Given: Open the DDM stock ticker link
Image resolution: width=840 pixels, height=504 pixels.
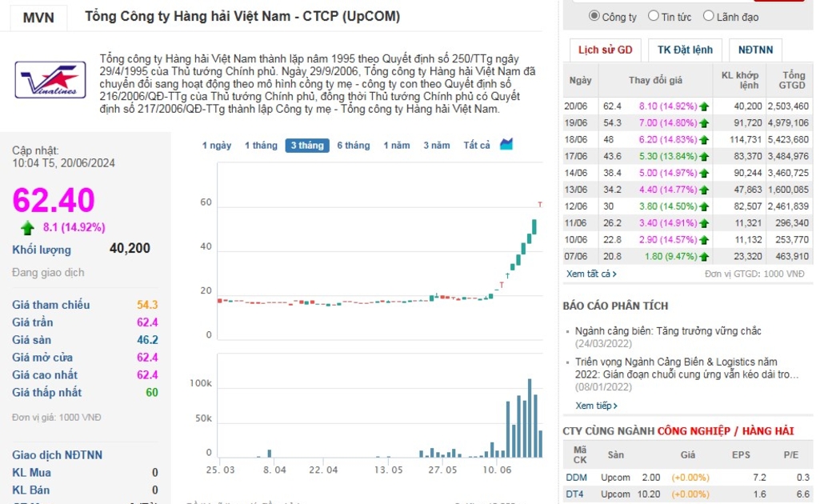Looking at the screenshot, I should click(576, 478).
